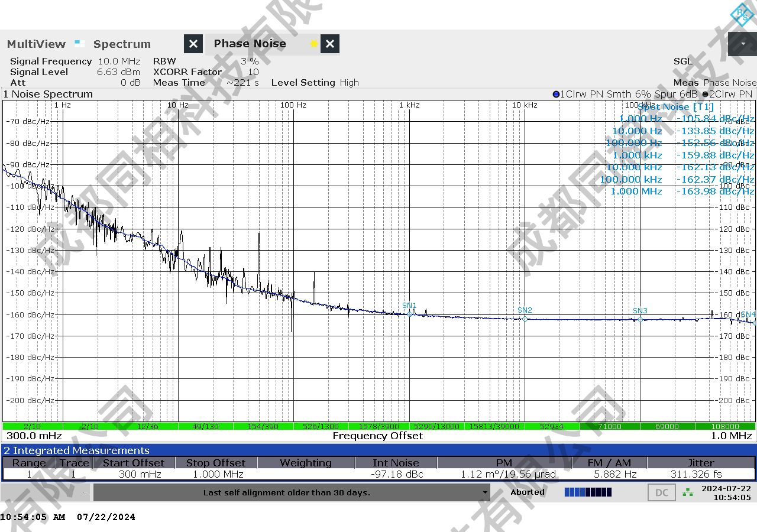Select the SN3 spot noise marker
This screenshot has height=532, width=757.
point(640,319)
